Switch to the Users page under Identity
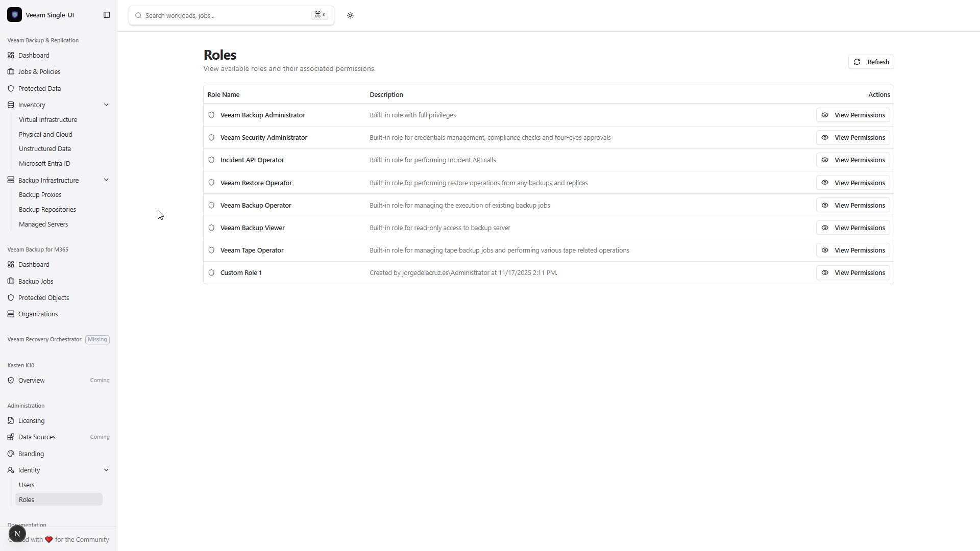980x551 pixels. coord(27,485)
